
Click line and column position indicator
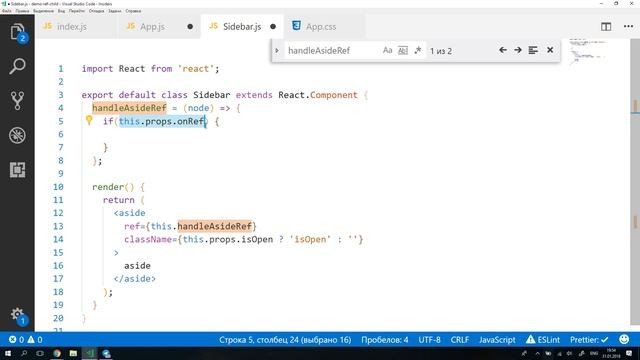point(285,340)
